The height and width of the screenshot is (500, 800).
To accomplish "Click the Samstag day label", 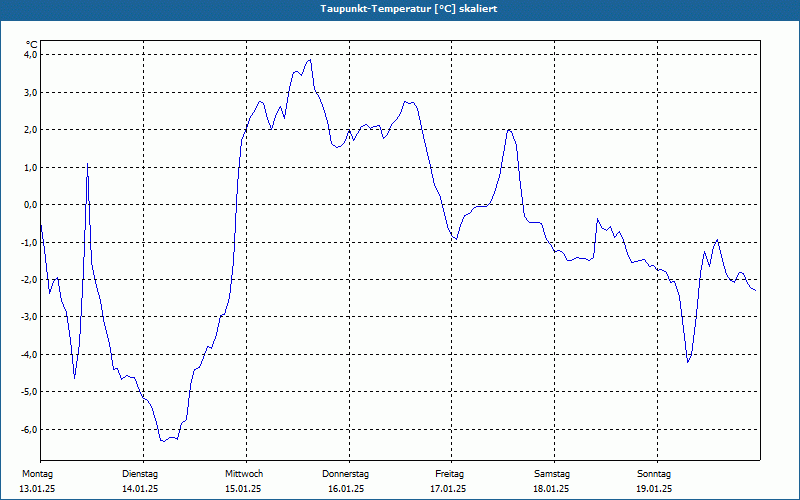I will point(552,474).
